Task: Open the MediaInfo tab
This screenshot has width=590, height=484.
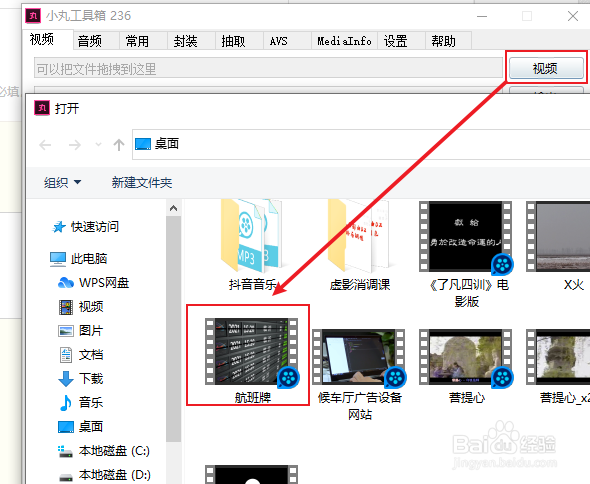Action: pyautogui.click(x=344, y=41)
